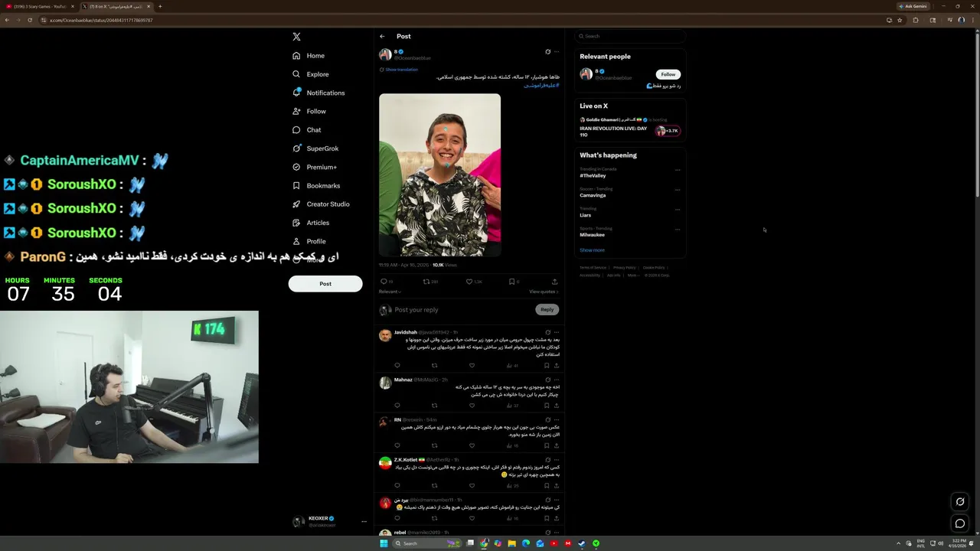
Task: Open #TheValley trending topic
Action: point(593,176)
